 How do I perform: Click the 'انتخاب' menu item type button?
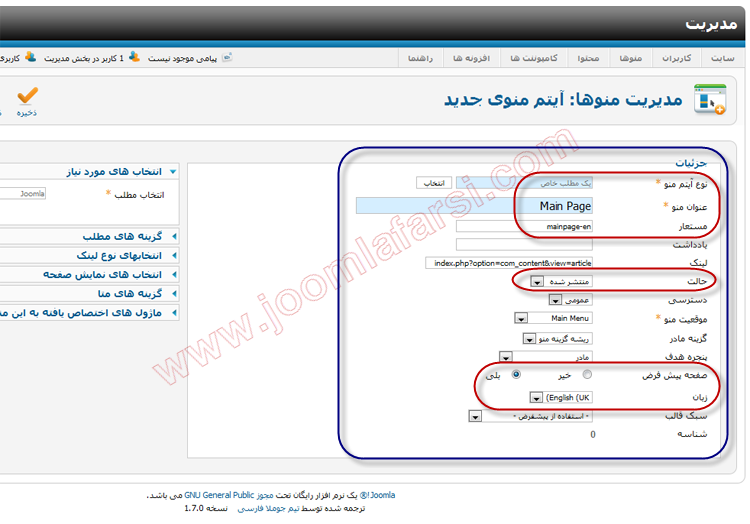(434, 183)
